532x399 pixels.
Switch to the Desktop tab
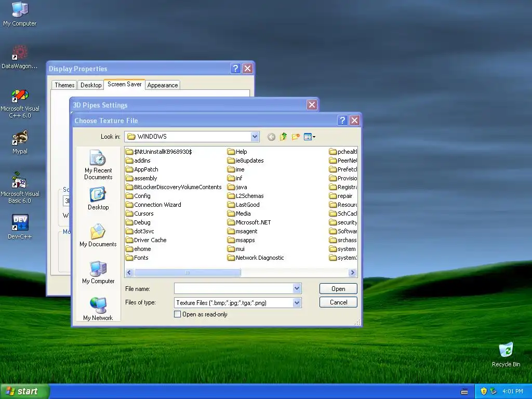tap(90, 85)
